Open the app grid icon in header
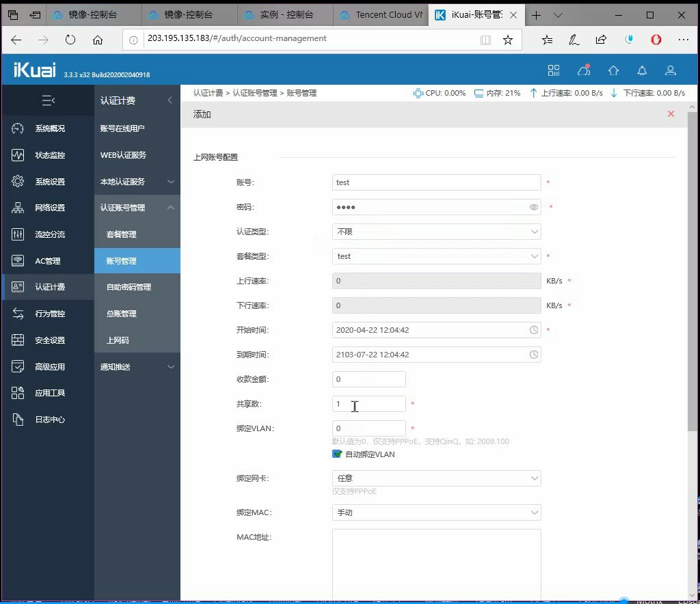 [554, 70]
